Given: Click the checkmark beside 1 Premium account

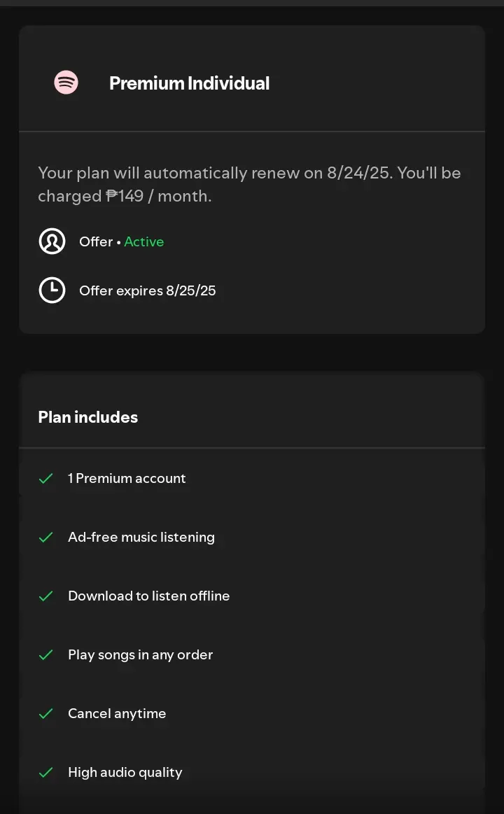Looking at the screenshot, I should (46, 478).
